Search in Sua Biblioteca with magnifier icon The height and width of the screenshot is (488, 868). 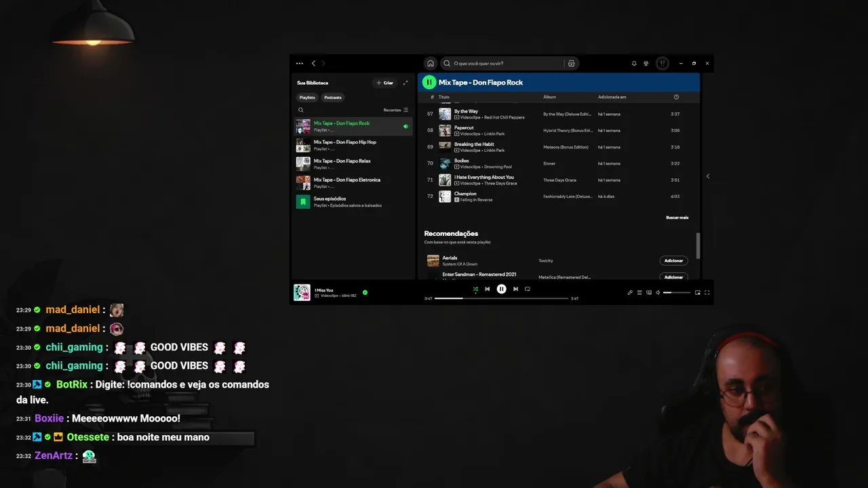[x=301, y=110]
